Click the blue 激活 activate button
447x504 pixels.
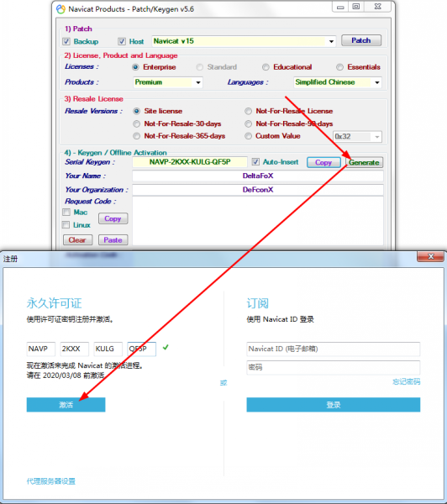click(x=66, y=405)
